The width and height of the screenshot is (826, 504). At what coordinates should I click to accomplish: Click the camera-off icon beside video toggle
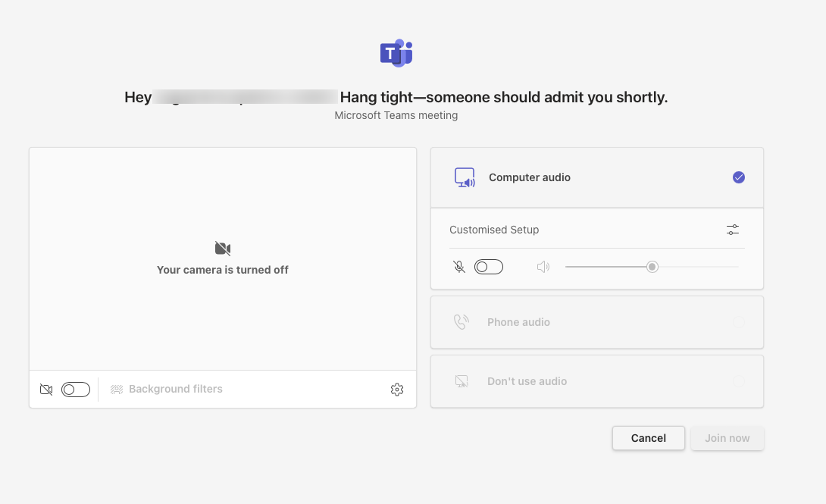(x=46, y=390)
